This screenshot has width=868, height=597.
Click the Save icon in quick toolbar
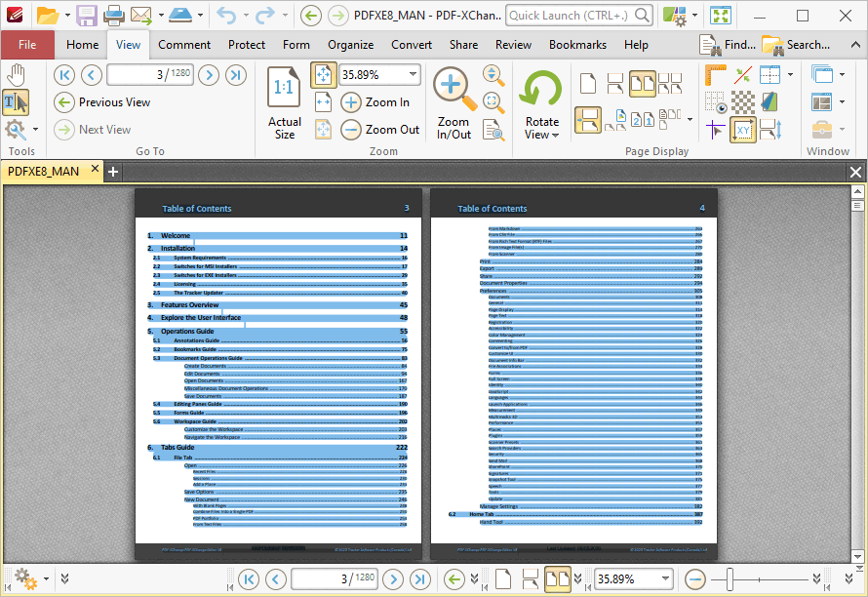click(x=87, y=16)
